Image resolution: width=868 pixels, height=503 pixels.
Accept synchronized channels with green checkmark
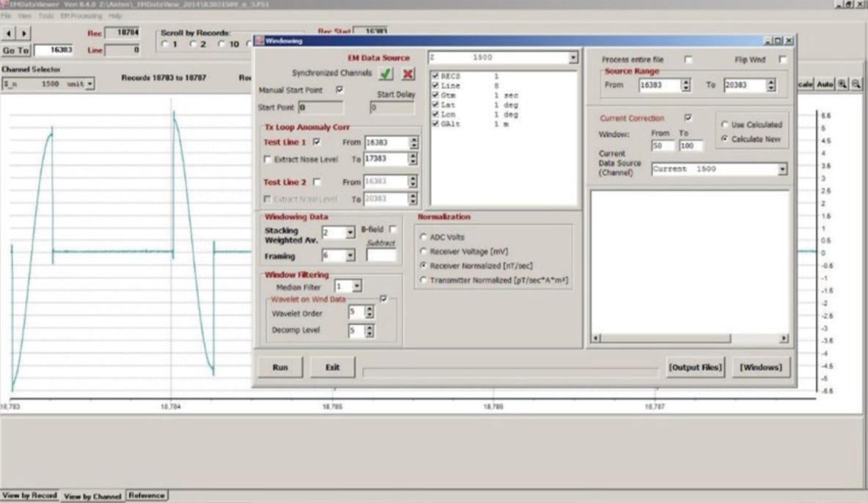click(386, 73)
